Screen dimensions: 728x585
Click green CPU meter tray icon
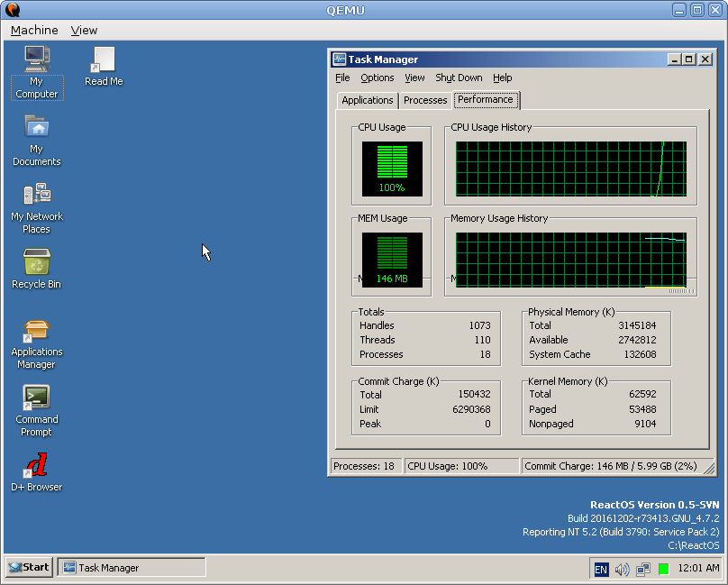tap(664, 569)
